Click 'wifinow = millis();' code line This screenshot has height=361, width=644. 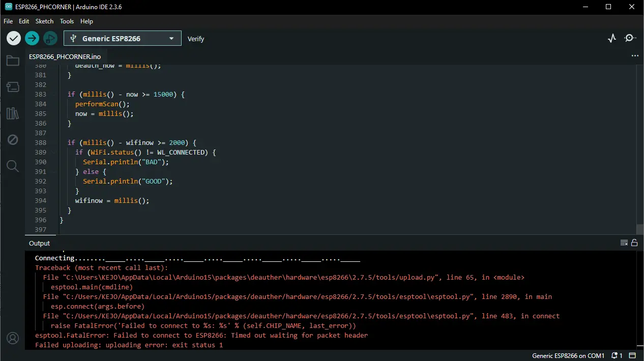click(112, 201)
